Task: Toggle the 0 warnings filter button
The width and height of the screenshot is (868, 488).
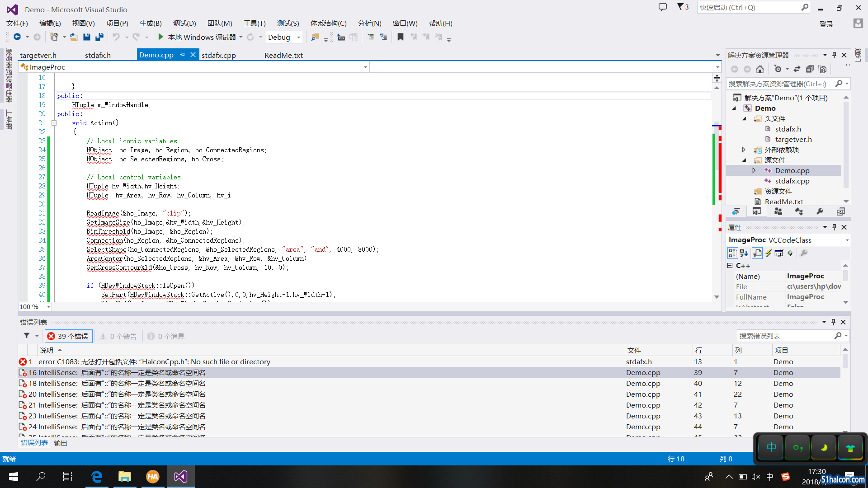Action: click(118, 336)
